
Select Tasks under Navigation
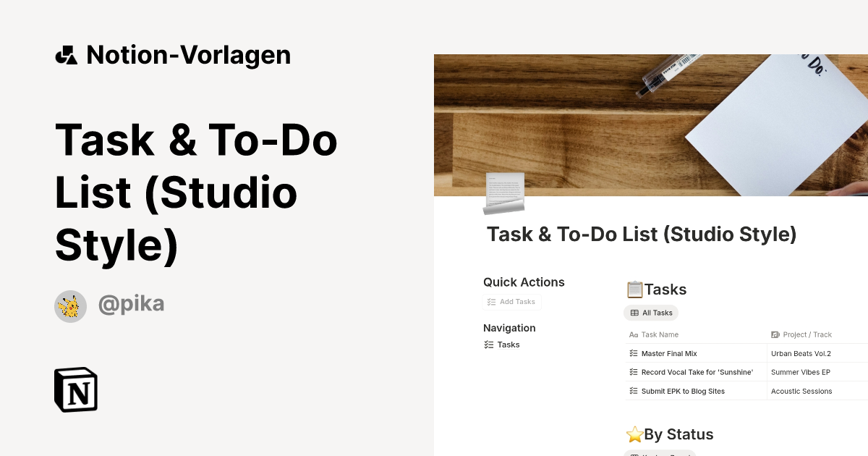pos(506,345)
